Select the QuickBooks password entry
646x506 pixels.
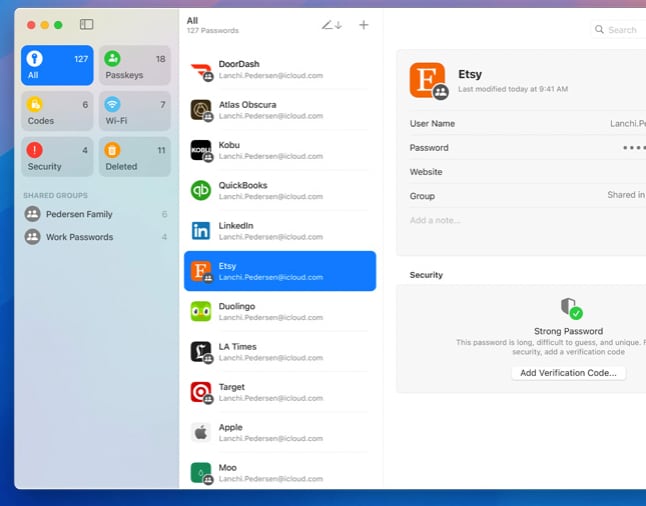click(x=280, y=191)
